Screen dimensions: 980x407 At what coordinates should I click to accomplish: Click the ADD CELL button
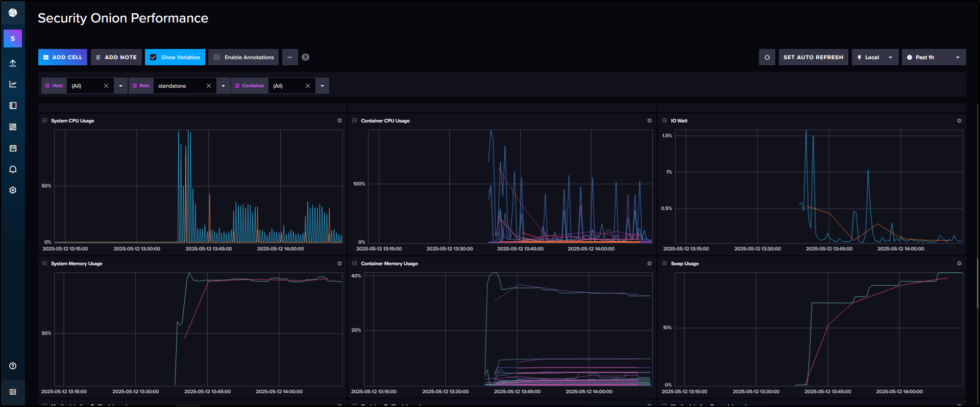coord(63,57)
